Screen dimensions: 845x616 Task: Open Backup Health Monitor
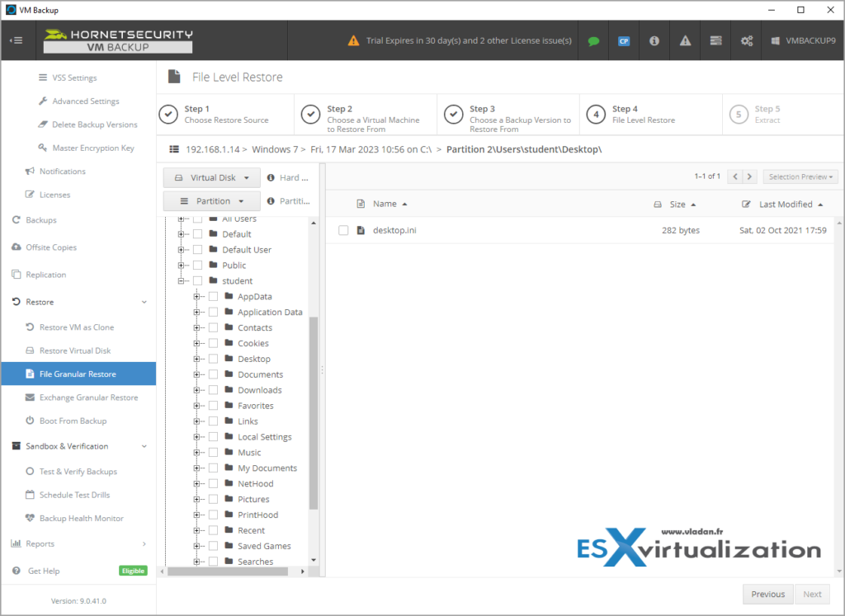point(83,518)
